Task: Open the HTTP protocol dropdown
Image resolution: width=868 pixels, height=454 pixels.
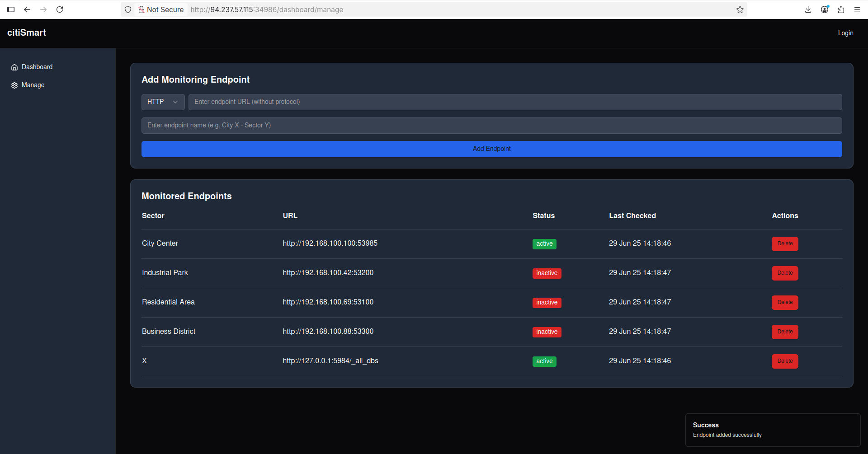Action: pyautogui.click(x=163, y=102)
